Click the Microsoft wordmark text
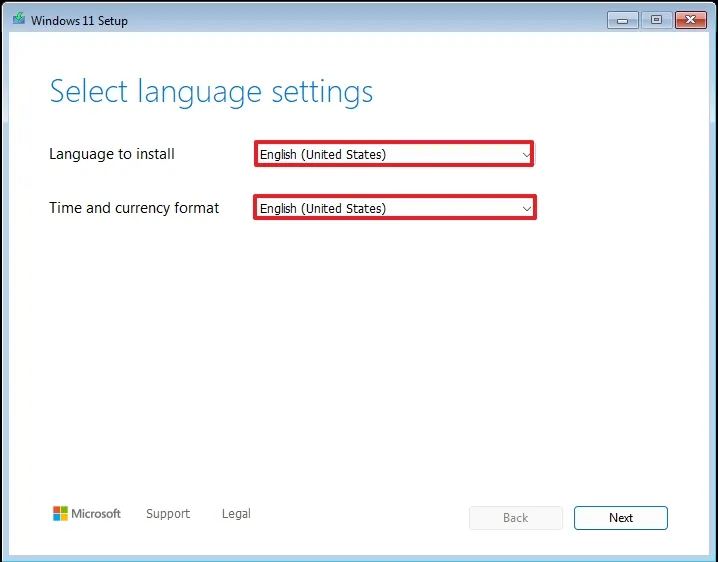Image resolution: width=718 pixels, height=562 pixels. tap(96, 514)
